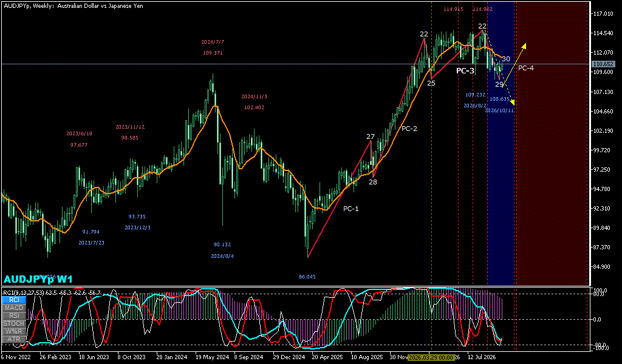Click 84.900 on the price axis
Image resolution: width=622 pixels, height=364 pixels.
(x=602, y=266)
